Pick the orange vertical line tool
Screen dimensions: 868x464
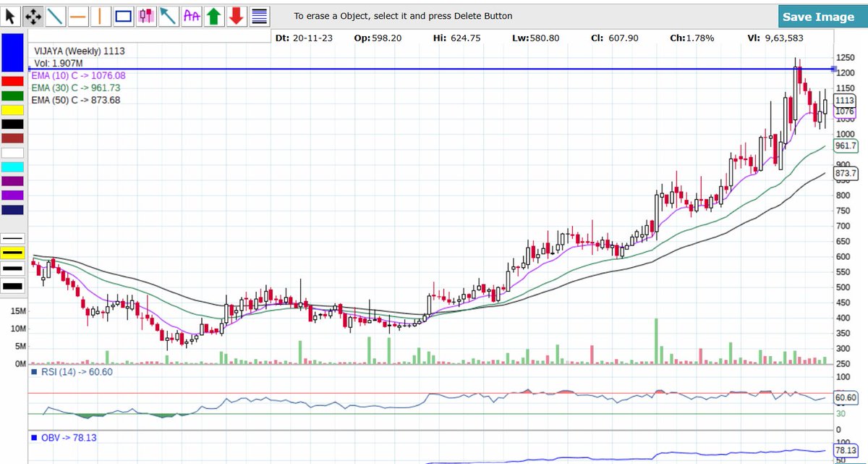point(101,14)
